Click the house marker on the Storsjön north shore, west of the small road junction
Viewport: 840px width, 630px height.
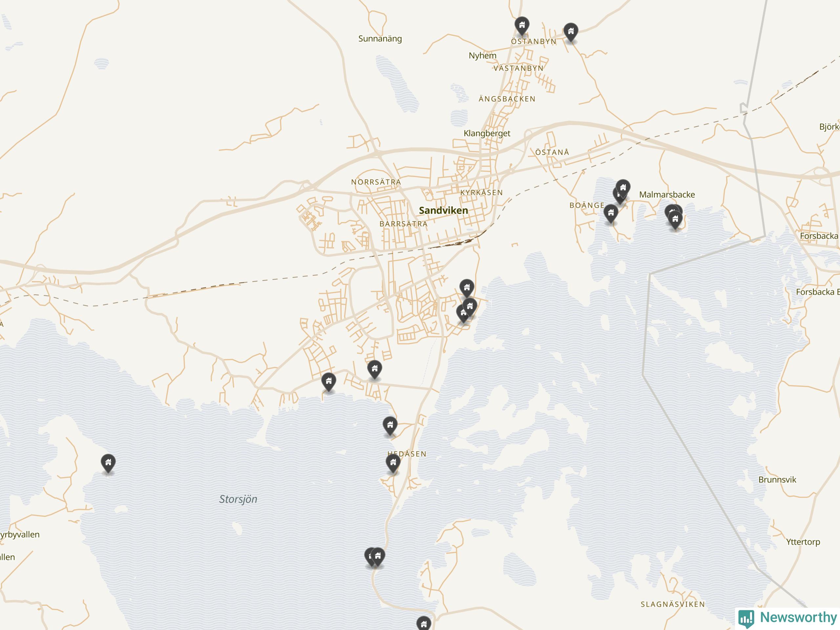[x=328, y=381]
